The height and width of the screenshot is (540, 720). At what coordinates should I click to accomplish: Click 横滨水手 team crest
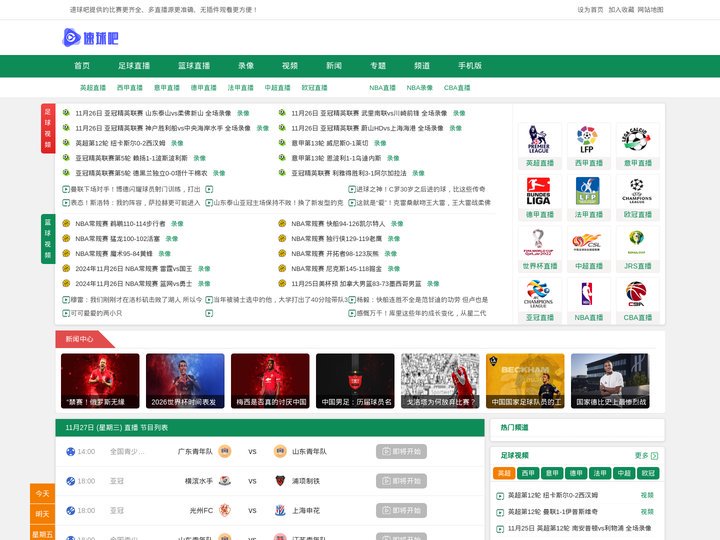point(225,481)
